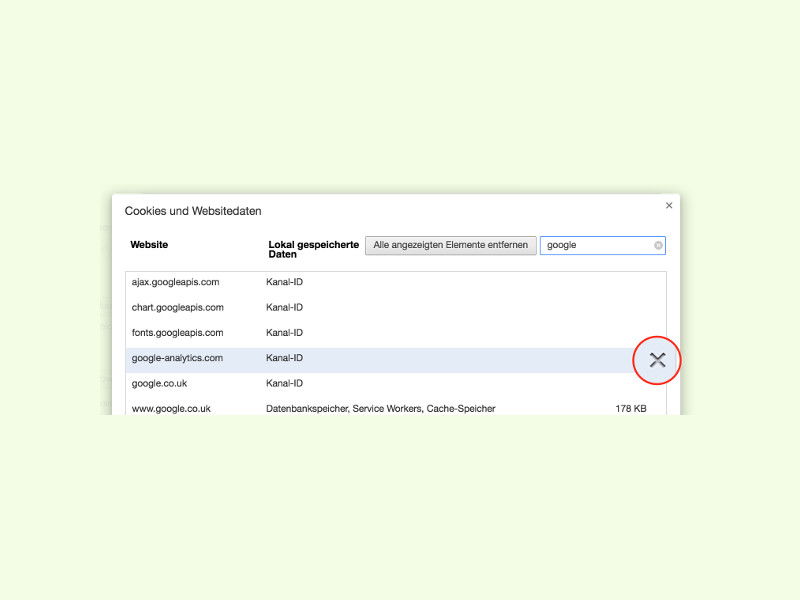The image size is (800, 600).
Task: Click 'Datenbankspeicher, Service Workers, Cache-Speicher' text
Action: [381, 409]
